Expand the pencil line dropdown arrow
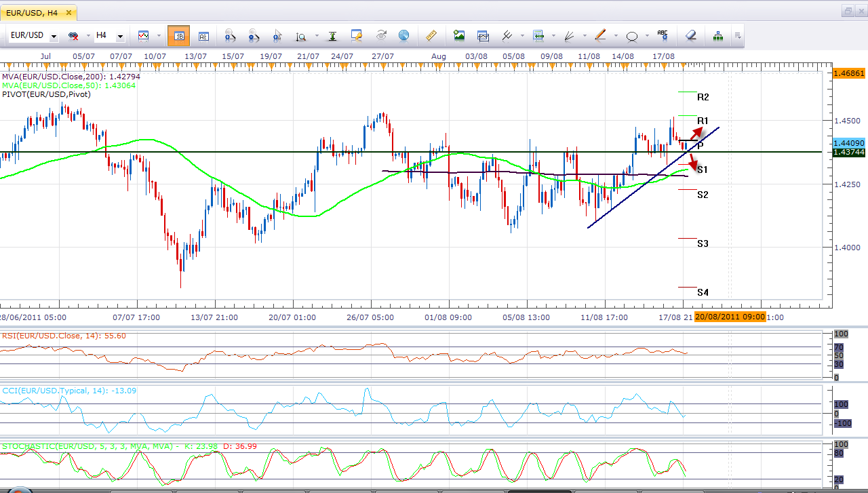868x493 pixels. [616, 36]
